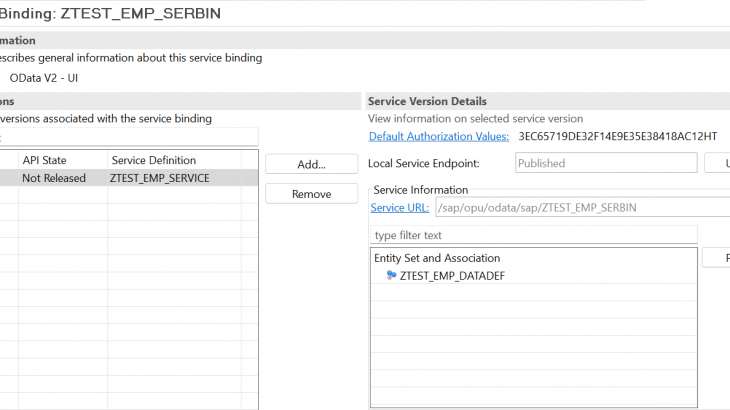This screenshot has width=730, height=410.
Task: Click the /sap/opu/odata/sap/ZTEST_EMP_SERBIN URL field
Action: click(582, 208)
